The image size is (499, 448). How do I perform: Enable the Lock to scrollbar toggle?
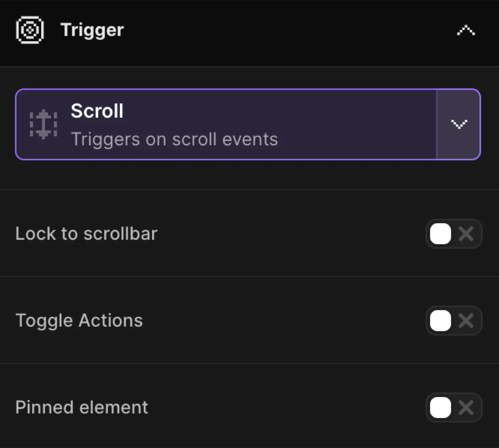tap(440, 234)
